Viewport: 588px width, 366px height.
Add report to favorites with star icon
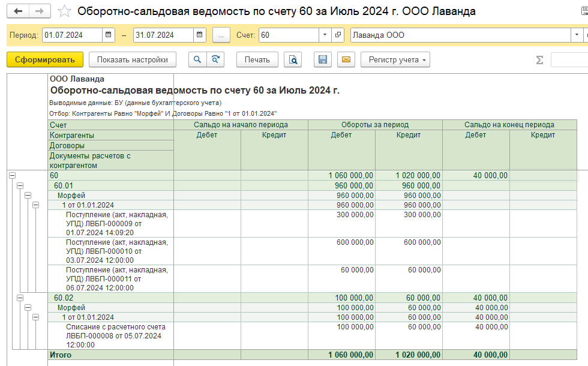tap(64, 11)
